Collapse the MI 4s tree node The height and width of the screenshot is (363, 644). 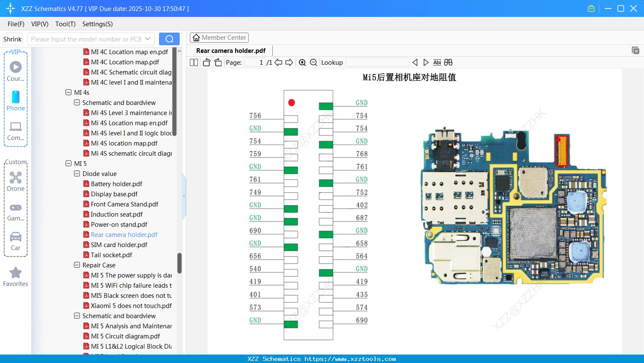click(69, 92)
